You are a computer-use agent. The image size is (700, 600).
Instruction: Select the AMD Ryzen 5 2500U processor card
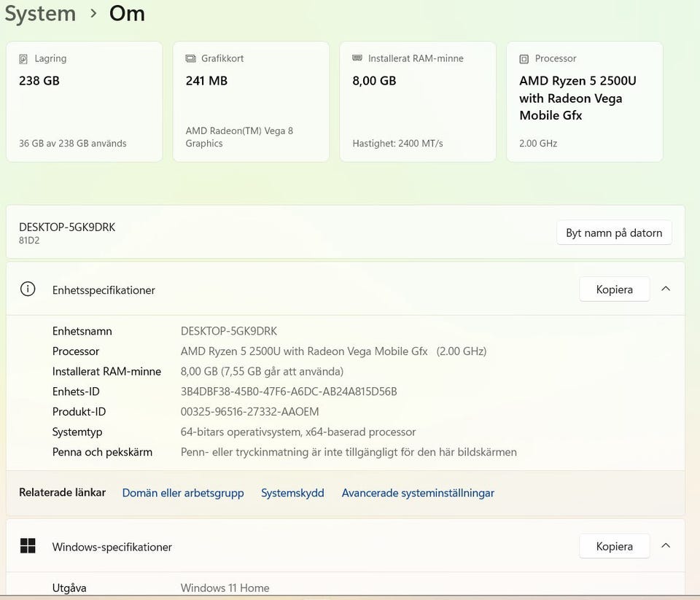(584, 102)
